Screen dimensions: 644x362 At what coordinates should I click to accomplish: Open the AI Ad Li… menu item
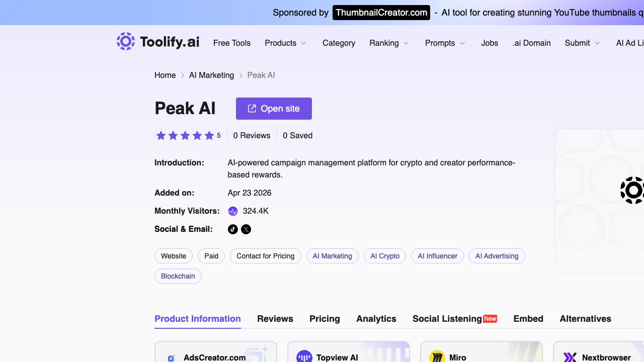630,43
